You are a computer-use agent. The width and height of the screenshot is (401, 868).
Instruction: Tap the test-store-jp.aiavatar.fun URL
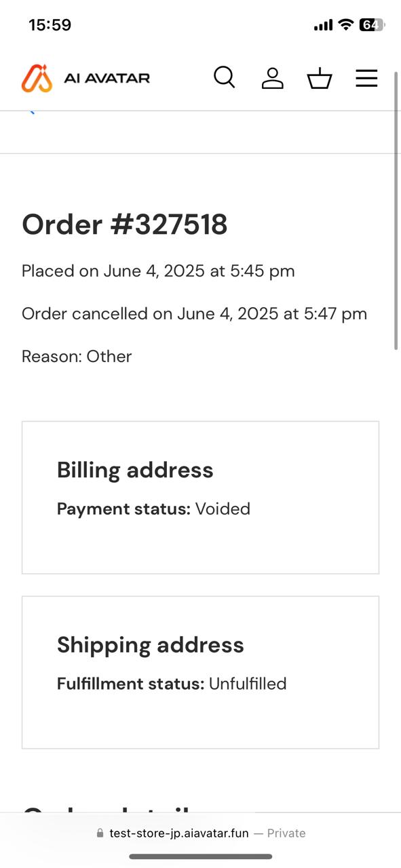click(x=179, y=833)
